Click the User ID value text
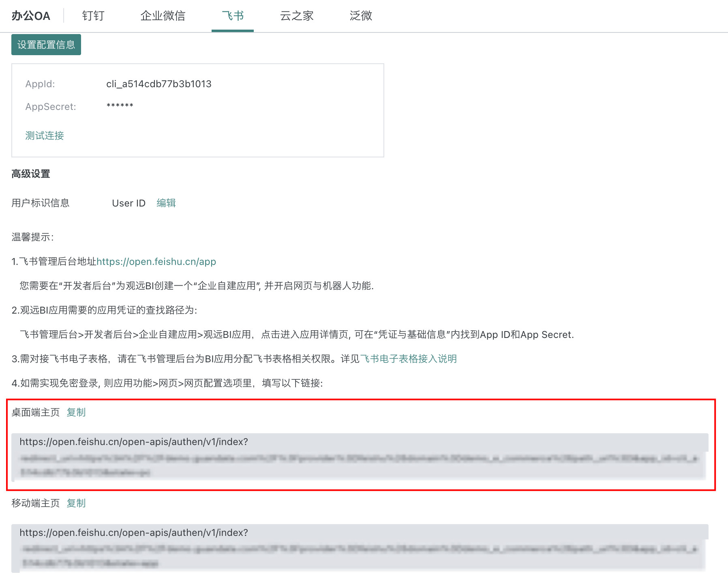This screenshot has width=728, height=585. coord(128,203)
